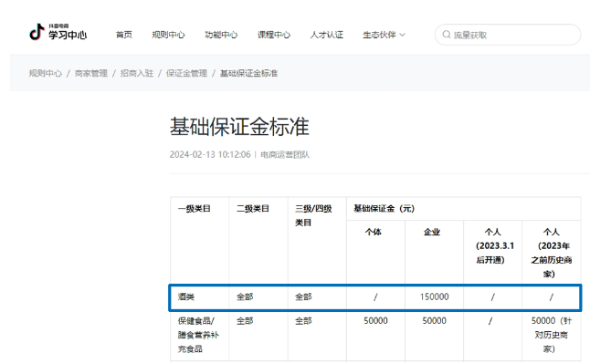The width and height of the screenshot is (590, 364).
Task: Focus the 流量获取 search field
Action: [x=508, y=35]
